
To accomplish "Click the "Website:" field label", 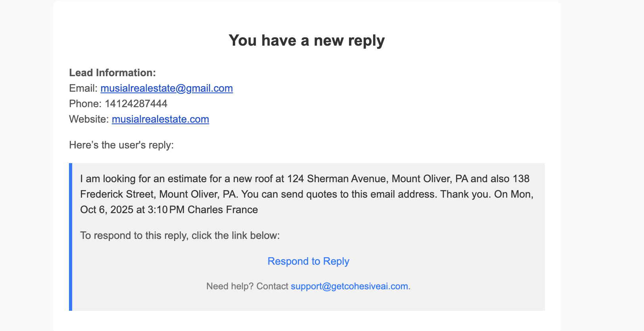I will tap(88, 119).
